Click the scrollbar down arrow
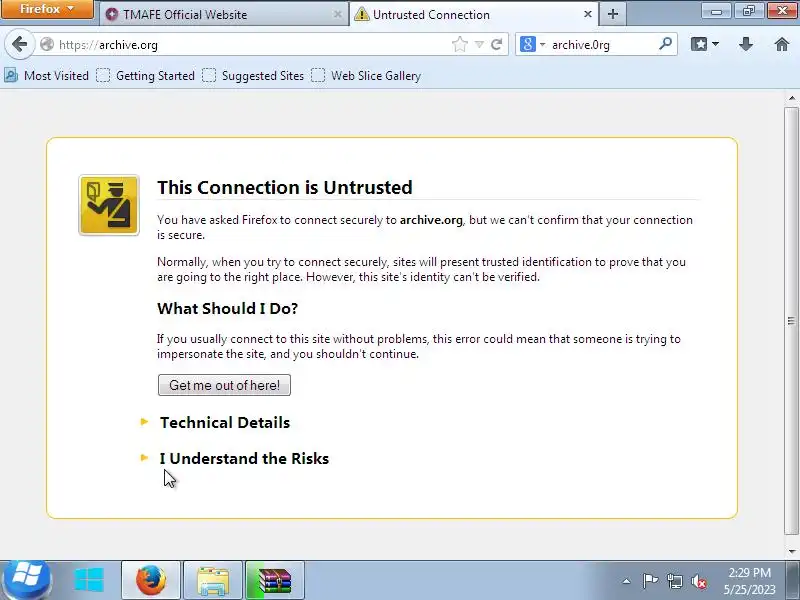This screenshot has width=800, height=600. (x=792, y=551)
